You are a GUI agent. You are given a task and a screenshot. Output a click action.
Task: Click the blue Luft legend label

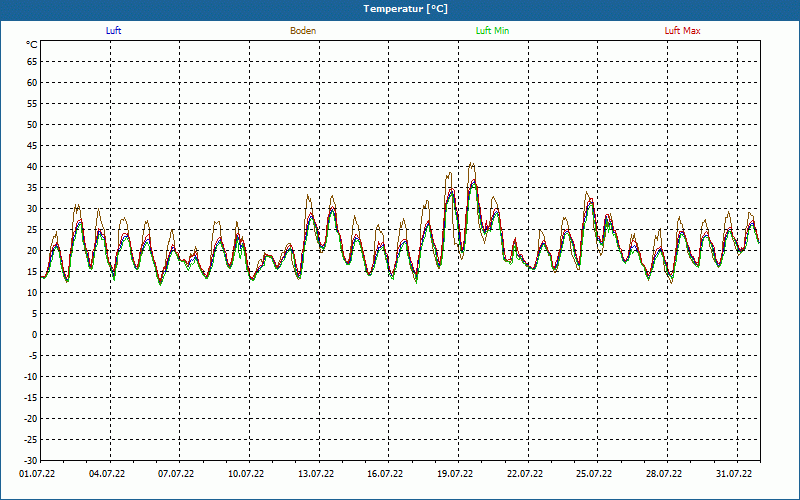(x=113, y=31)
